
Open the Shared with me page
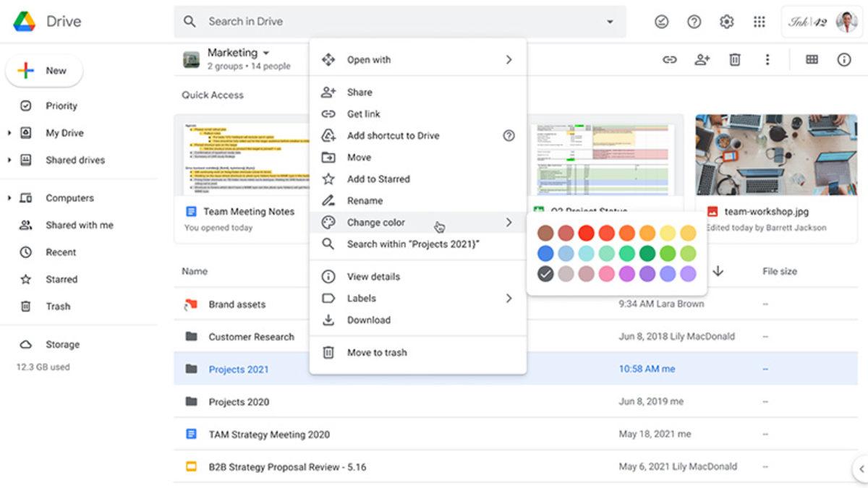coord(79,225)
